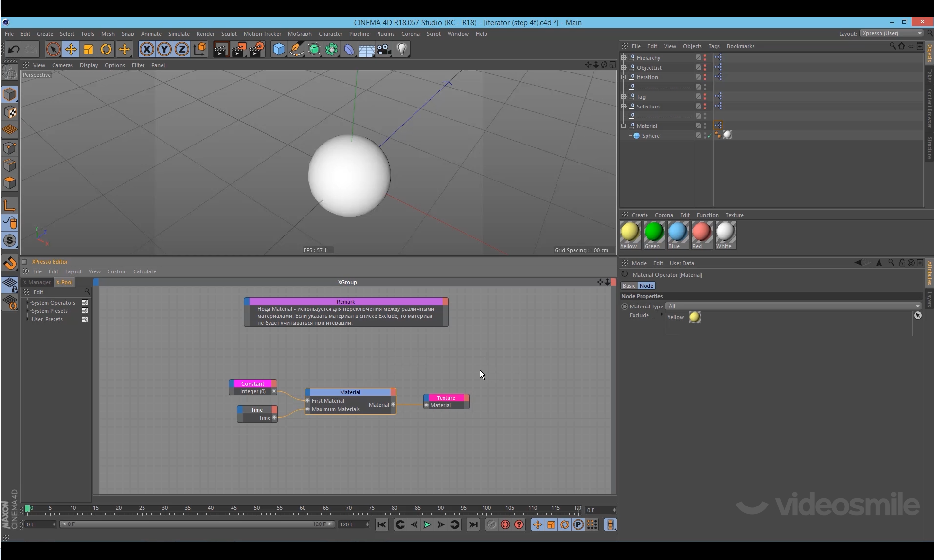This screenshot has width=934, height=560.
Task: Click the Undo arrow icon
Action: point(14,49)
